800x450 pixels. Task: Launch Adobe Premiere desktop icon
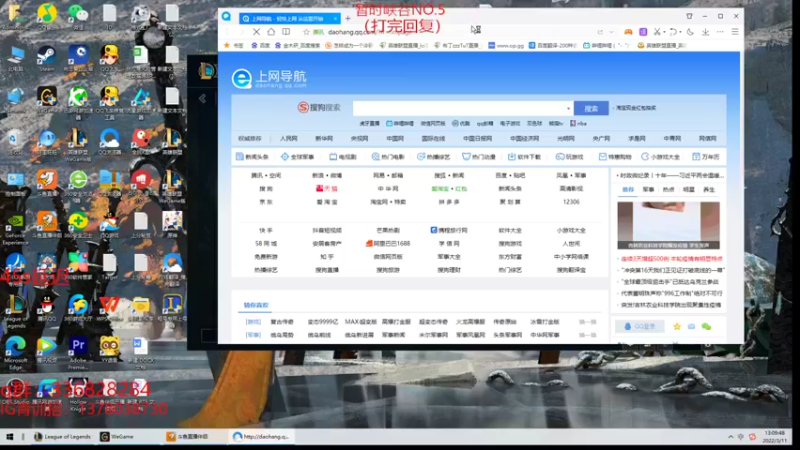(x=78, y=352)
